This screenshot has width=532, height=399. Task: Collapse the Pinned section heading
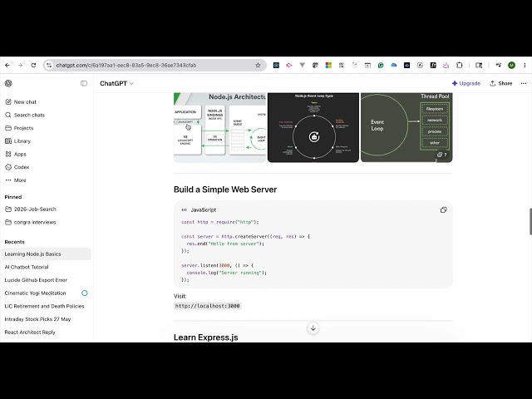pyautogui.click(x=13, y=197)
